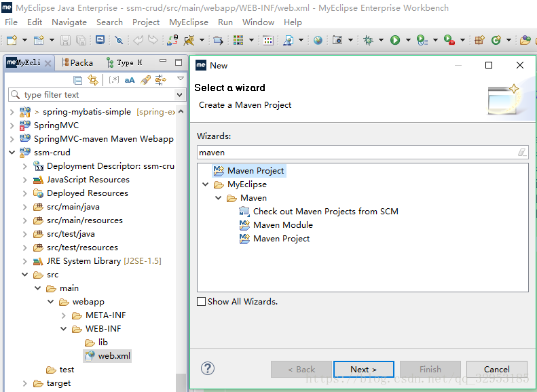Image resolution: width=537 pixels, height=392 pixels.
Task: Open the Run button dropdown arrow
Action: [x=408, y=40]
